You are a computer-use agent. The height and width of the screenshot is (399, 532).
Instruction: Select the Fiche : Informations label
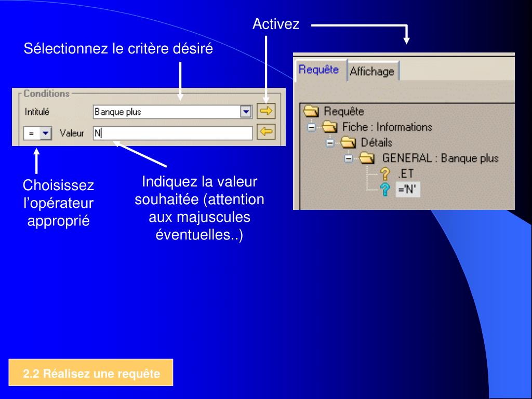[387, 127]
